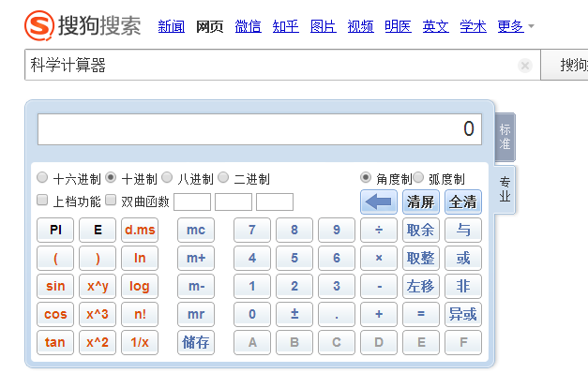Click the sin function button
This screenshot has height=388, width=588.
[55, 286]
